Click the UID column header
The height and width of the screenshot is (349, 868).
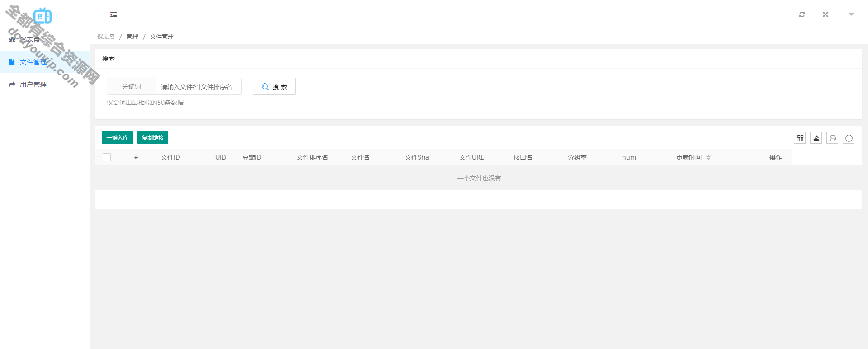(221, 157)
